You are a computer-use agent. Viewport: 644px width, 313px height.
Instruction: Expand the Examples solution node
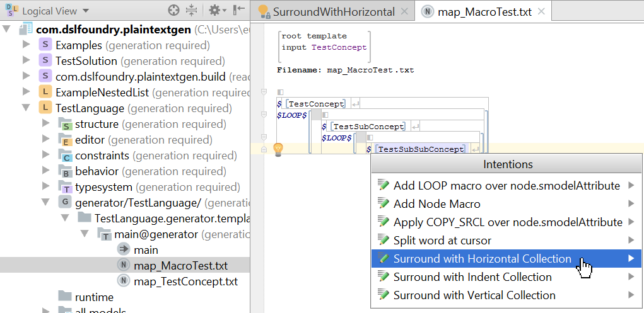(x=26, y=45)
